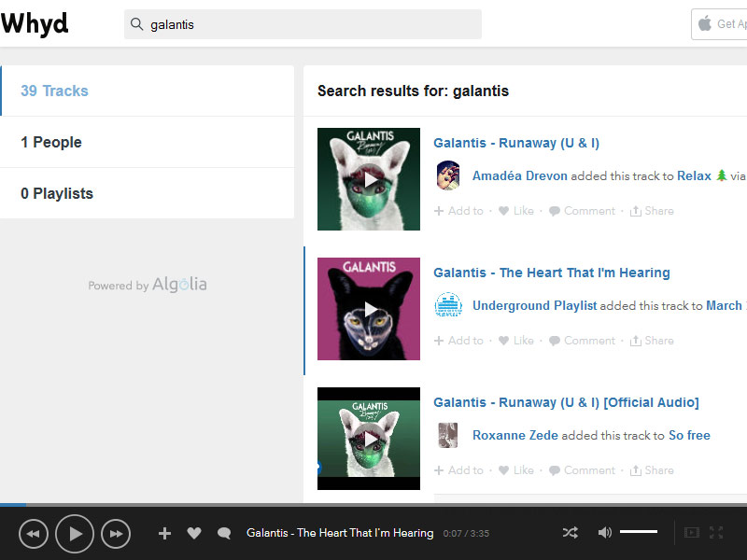This screenshot has width=747, height=560.
Task: Skip to the previous track in player
Action: click(34, 534)
